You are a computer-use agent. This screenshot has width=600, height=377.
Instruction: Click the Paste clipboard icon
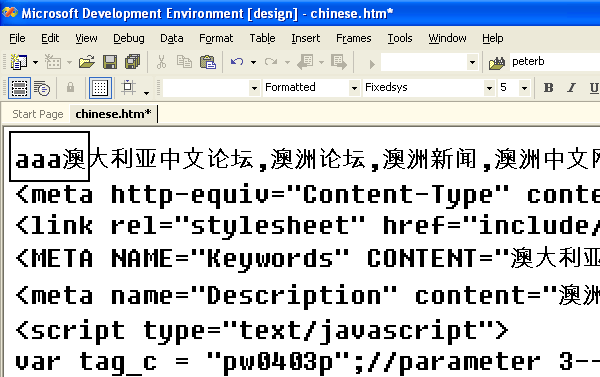[208, 62]
